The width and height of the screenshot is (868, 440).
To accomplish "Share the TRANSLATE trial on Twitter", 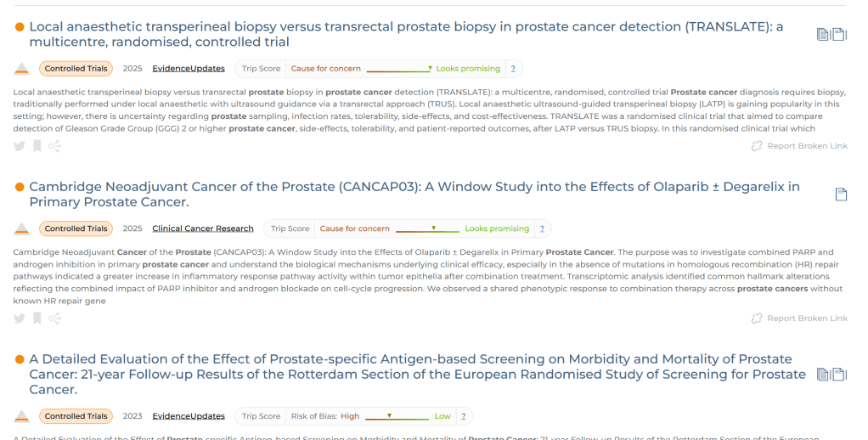I will coord(20,146).
